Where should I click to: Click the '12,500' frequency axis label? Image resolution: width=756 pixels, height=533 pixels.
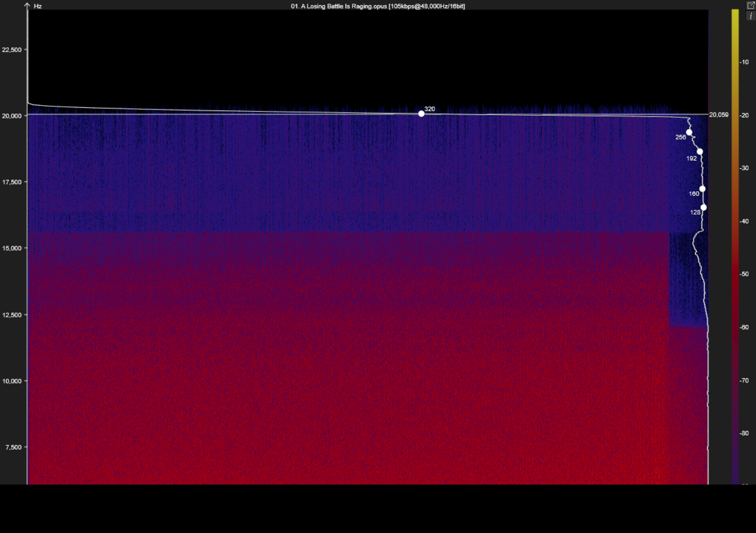(x=12, y=315)
